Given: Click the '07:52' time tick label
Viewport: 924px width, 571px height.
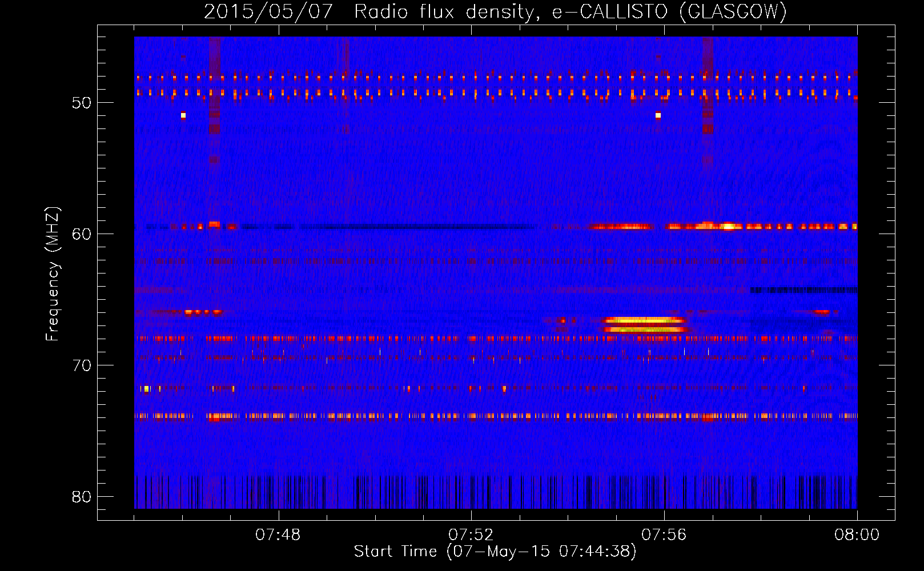Looking at the screenshot, I should pyautogui.click(x=471, y=535).
